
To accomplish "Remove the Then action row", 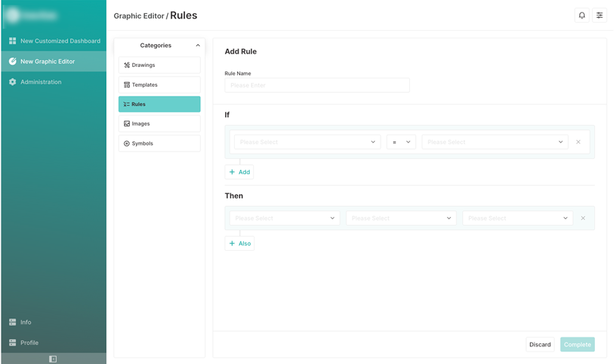I will click(583, 218).
